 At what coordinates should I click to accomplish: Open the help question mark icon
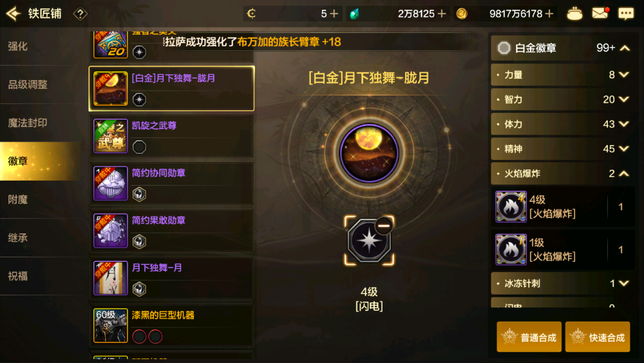[x=80, y=14]
